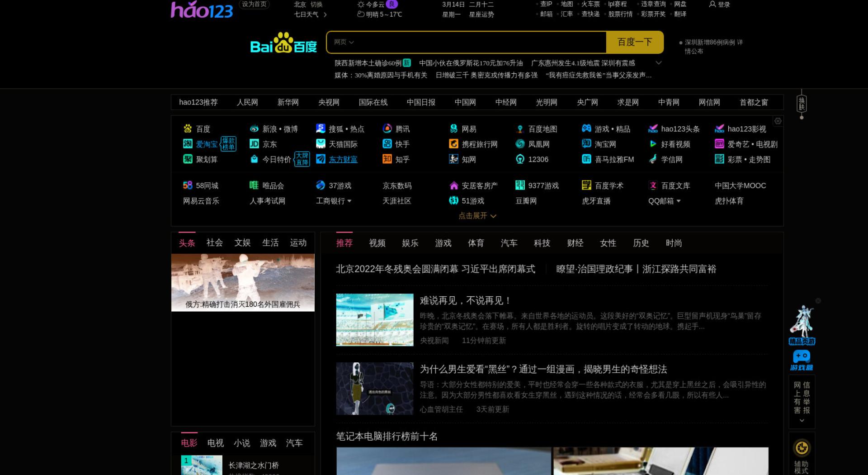Expand directory with 点击展开
Viewport: 868px width, 475px height.
pos(477,216)
